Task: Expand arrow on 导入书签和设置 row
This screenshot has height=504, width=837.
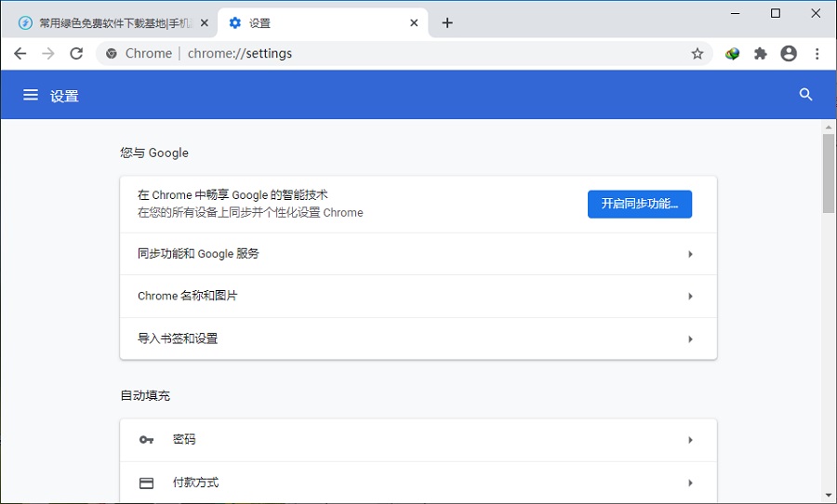Action: point(690,339)
